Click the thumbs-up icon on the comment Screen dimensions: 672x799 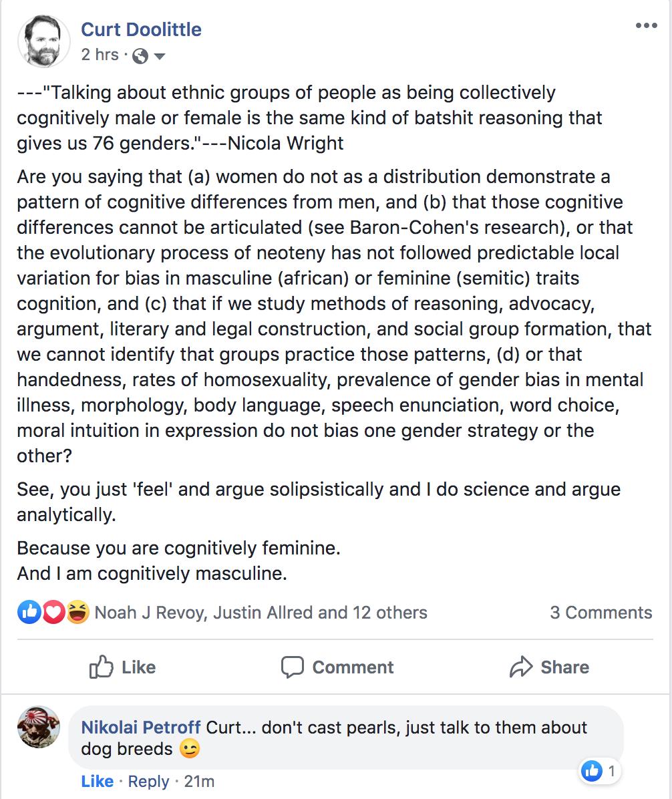pyautogui.click(x=592, y=771)
